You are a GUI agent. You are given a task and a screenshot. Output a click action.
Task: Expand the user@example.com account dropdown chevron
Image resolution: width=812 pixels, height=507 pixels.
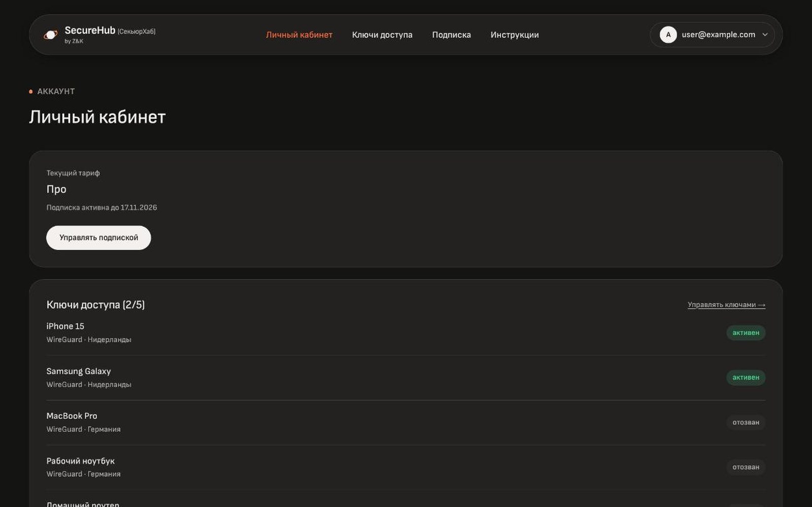765,35
